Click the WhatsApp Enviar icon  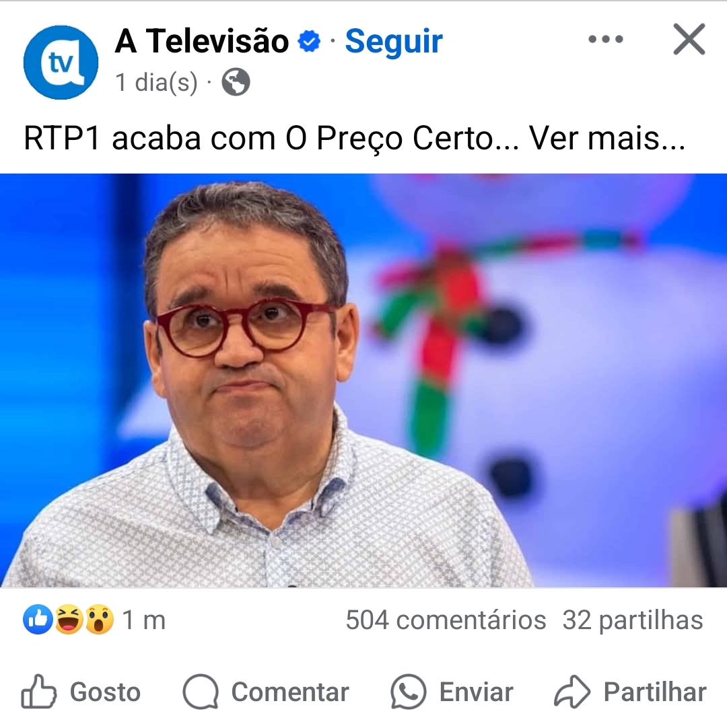pos(409,692)
